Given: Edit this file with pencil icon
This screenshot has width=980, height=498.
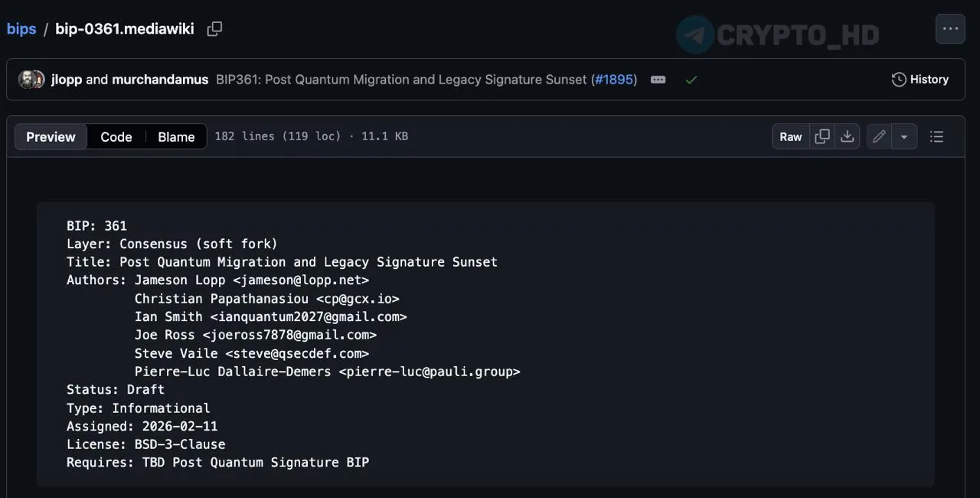Looking at the screenshot, I should pos(879,136).
